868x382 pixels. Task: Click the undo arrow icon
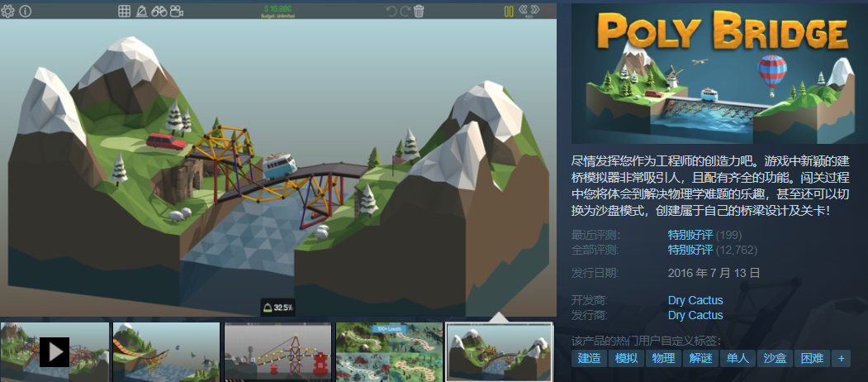click(391, 11)
